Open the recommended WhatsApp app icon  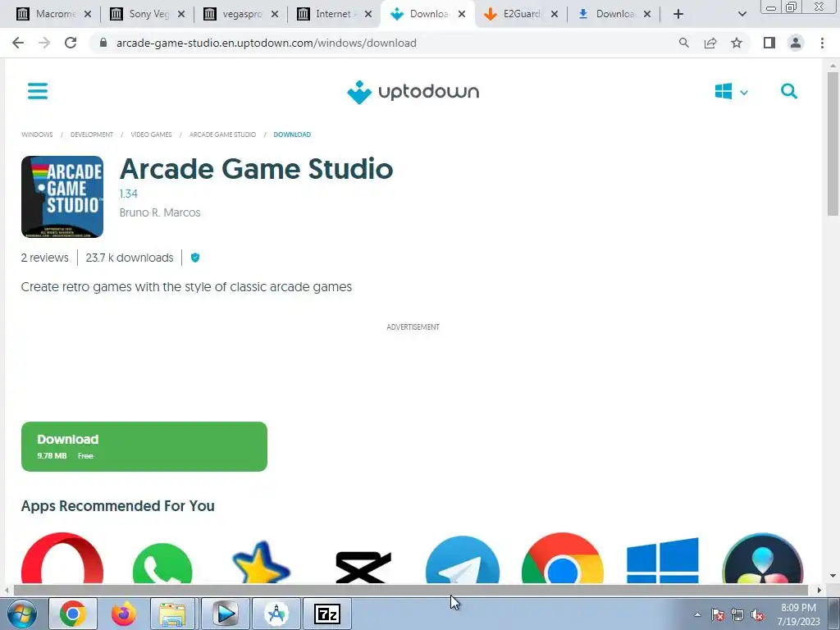pos(162,564)
